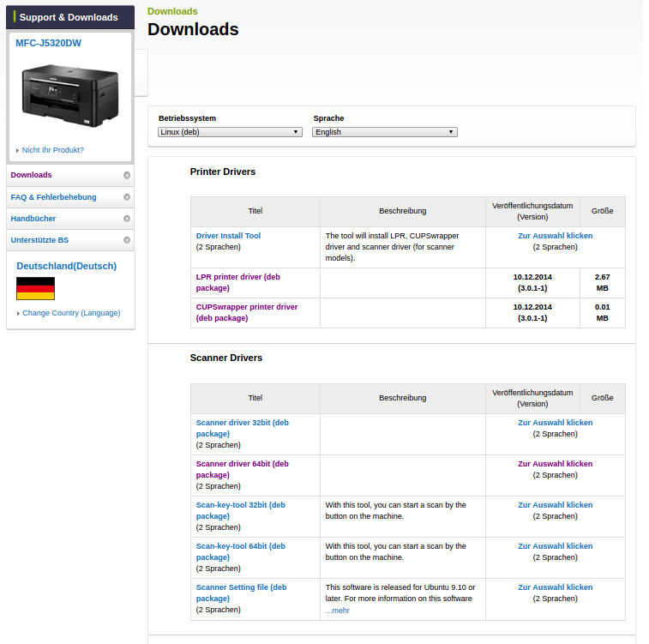Click the Titel header in Printer Drivers table
649x644 pixels.
click(x=255, y=211)
